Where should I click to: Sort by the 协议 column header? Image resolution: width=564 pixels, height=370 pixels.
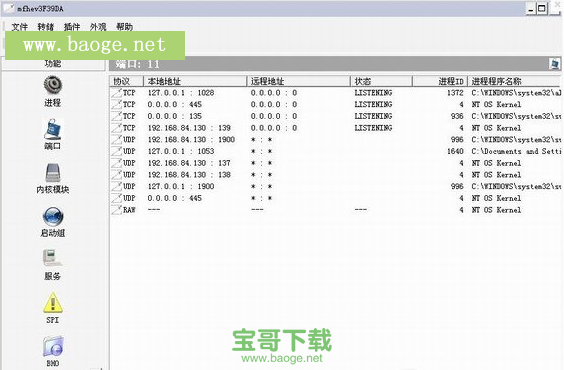[x=127, y=81]
